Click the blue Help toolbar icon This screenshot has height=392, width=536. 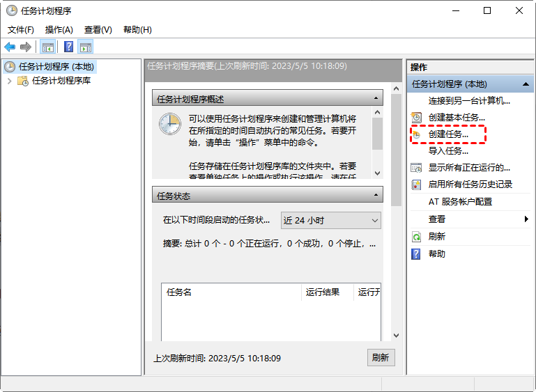(69, 47)
